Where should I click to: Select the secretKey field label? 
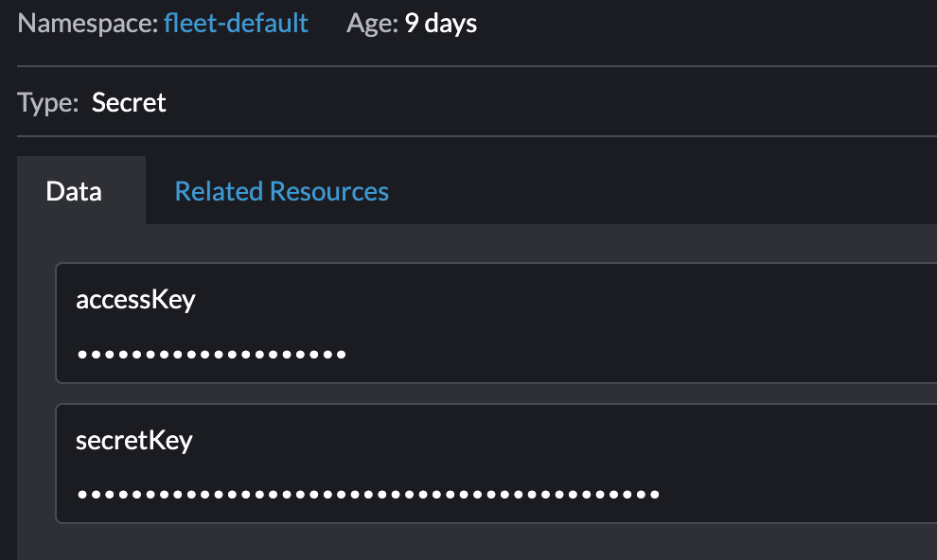point(133,438)
